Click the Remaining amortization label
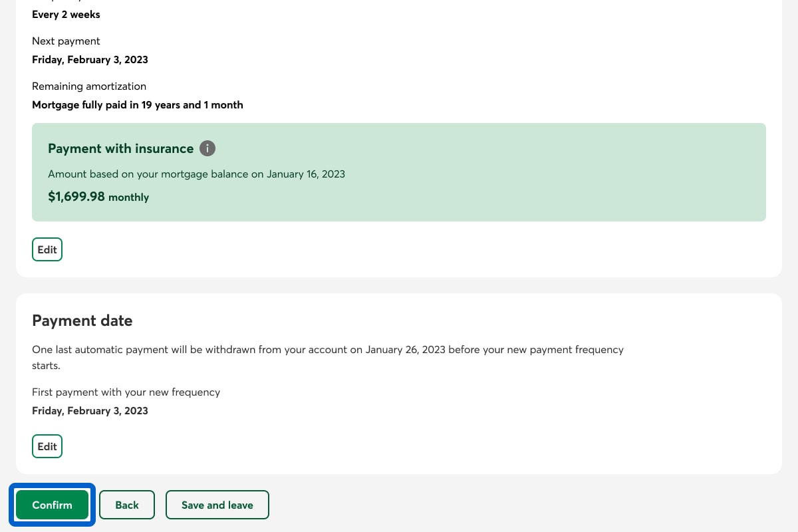Screen dimensions: 798x532 point(89,86)
